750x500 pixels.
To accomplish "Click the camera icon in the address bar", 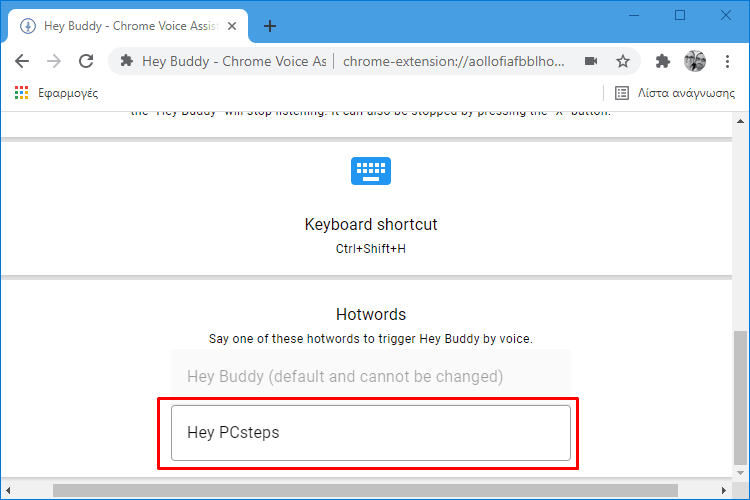I will point(591,61).
